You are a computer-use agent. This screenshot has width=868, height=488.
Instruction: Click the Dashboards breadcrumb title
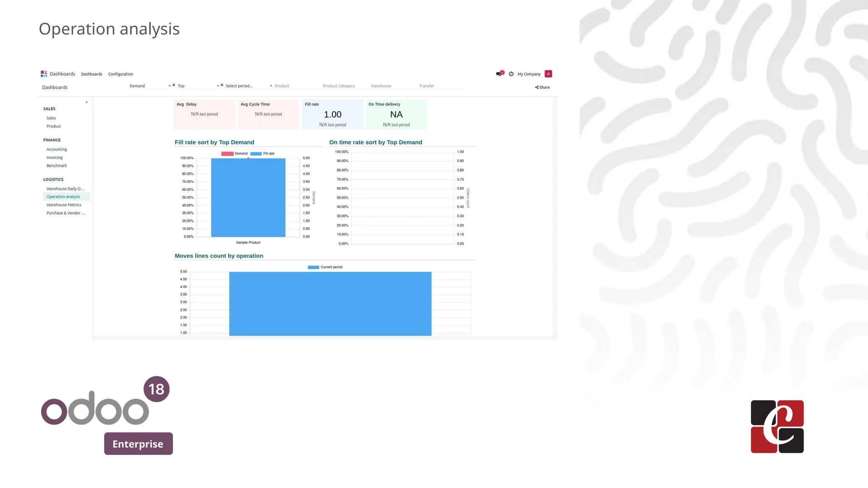coord(55,87)
